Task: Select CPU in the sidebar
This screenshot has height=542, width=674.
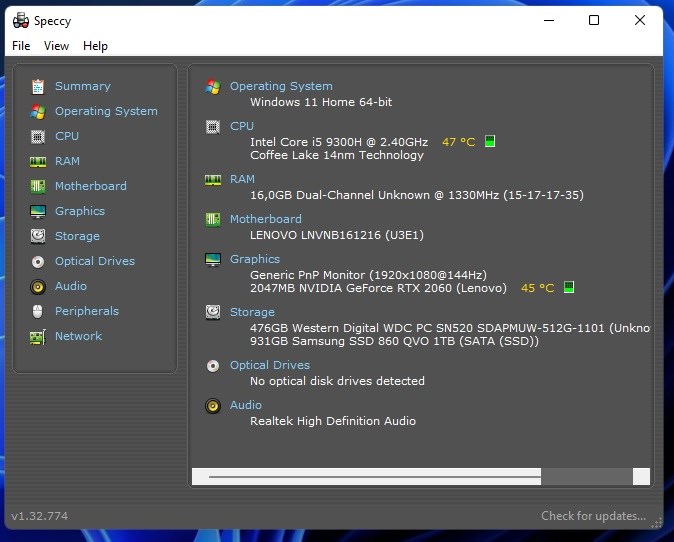Action: [67, 136]
